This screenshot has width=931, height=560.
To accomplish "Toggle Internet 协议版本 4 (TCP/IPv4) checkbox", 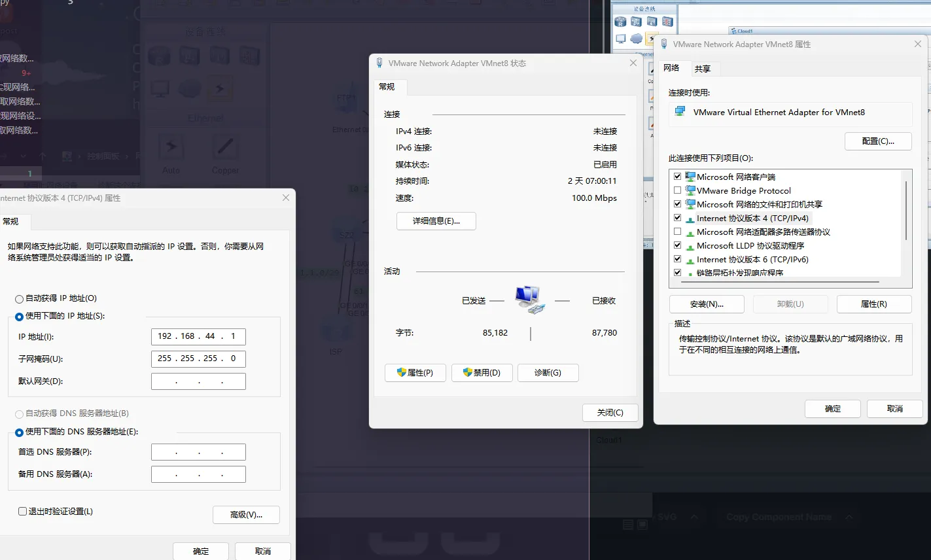I will [677, 218].
